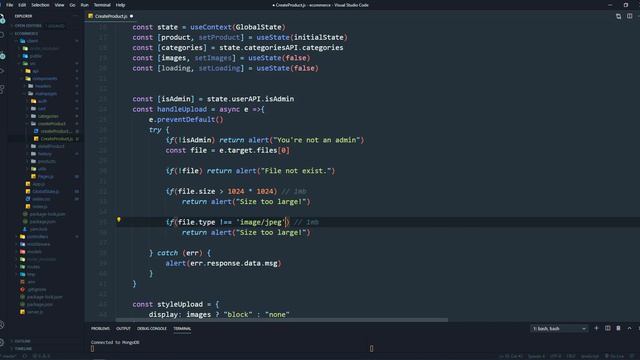Open Run and Debug in the activity bar

pos(2,71)
